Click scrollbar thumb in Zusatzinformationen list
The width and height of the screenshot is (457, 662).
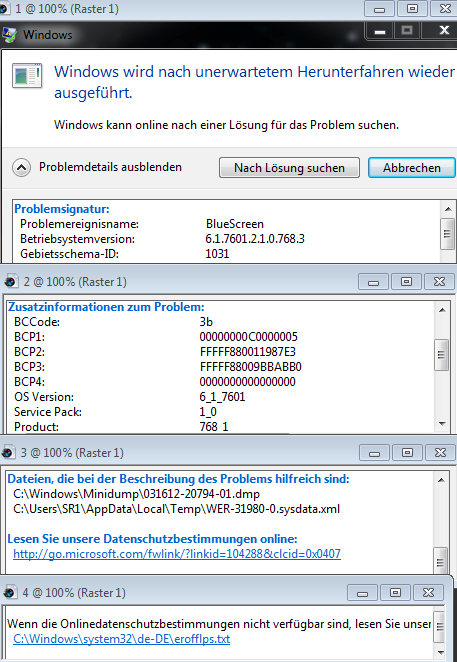click(x=441, y=355)
